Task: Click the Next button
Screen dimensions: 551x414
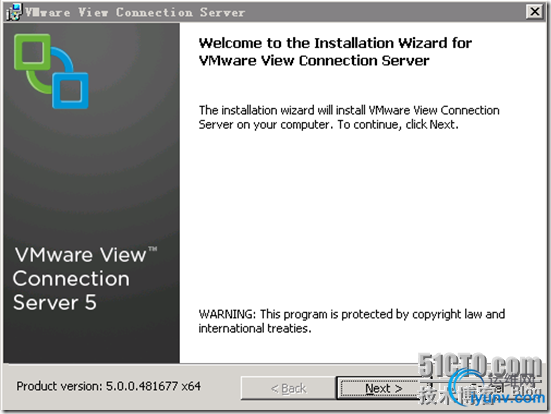Action: (383, 388)
